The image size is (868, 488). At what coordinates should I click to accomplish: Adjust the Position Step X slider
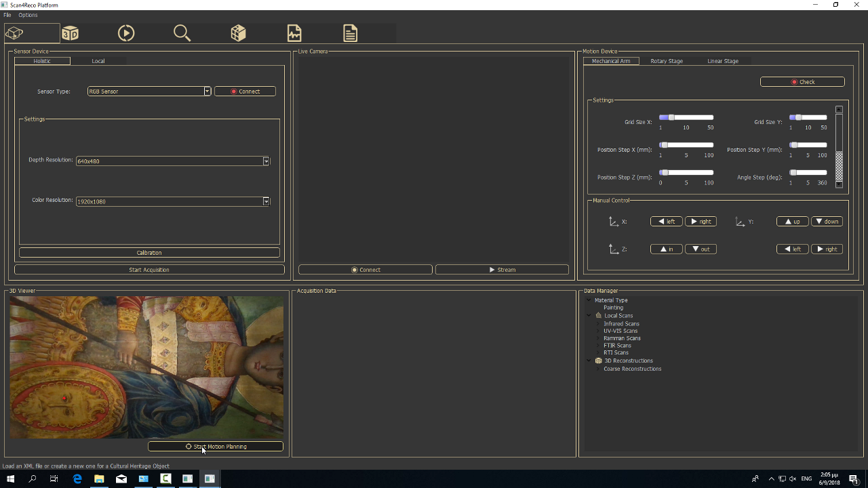686,145
